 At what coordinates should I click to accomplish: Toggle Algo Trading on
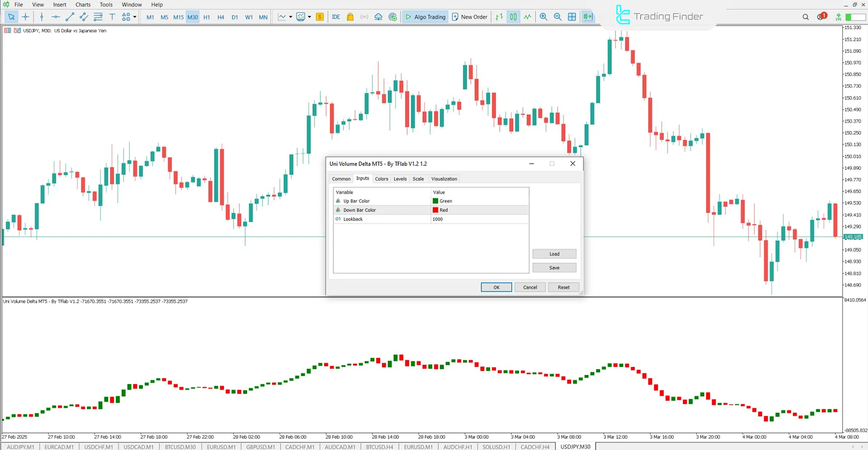(424, 17)
